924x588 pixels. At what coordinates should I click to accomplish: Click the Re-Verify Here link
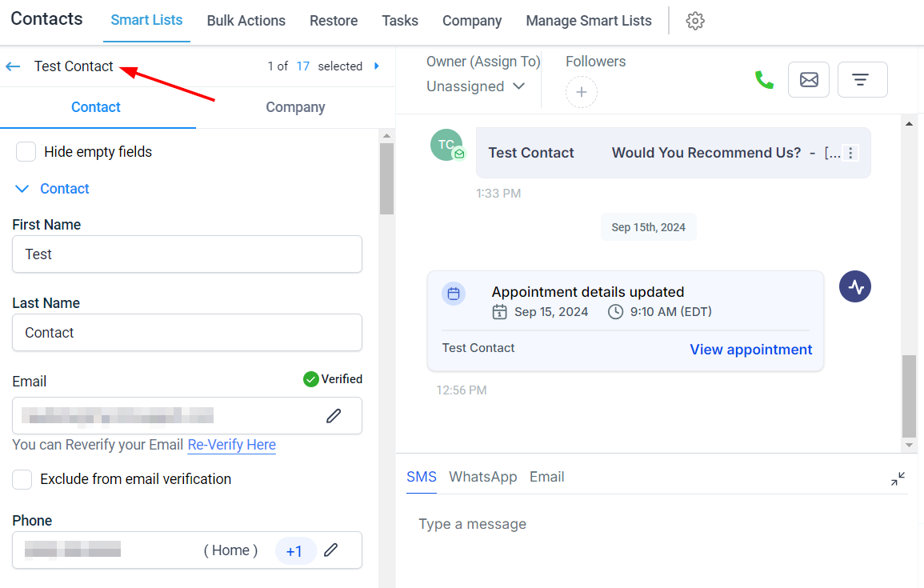[x=231, y=445]
